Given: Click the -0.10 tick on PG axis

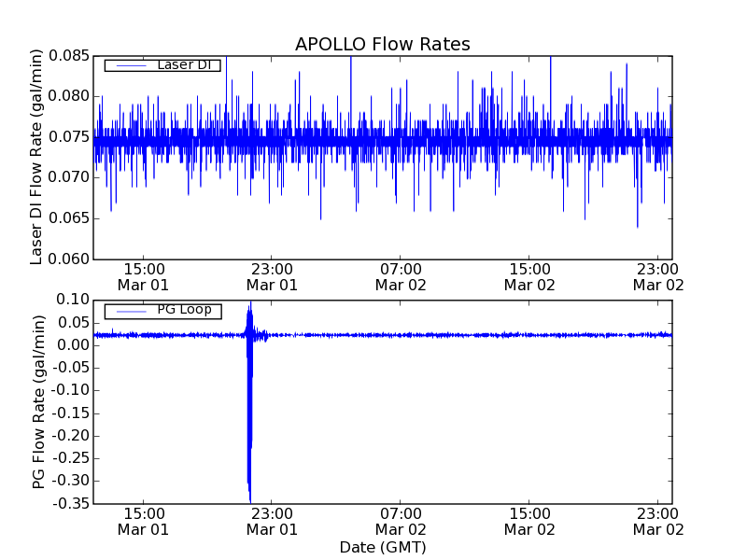Looking at the screenshot, I should coord(71,390).
